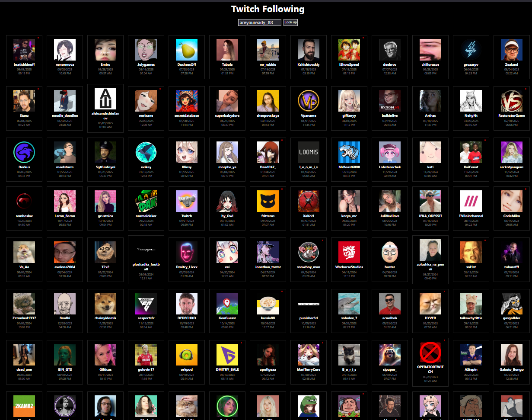
Task: Open evikey teal sphere icon
Action: click(x=146, y=152)
